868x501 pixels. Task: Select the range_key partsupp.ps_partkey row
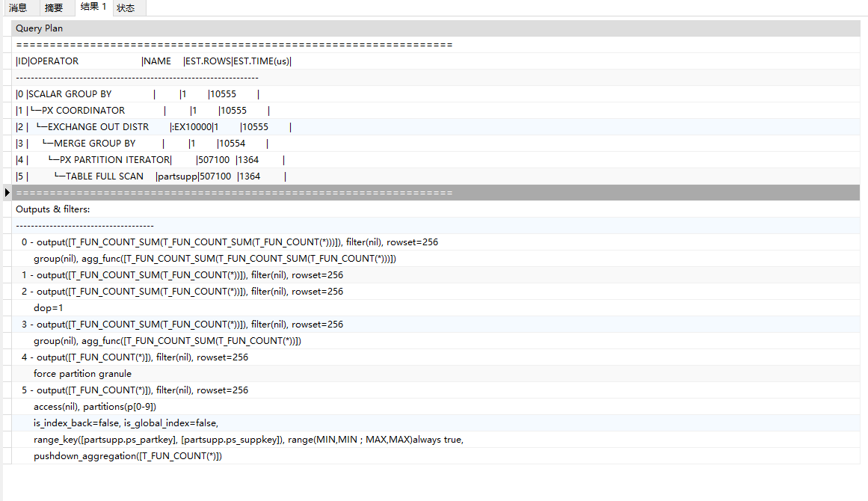247,440
